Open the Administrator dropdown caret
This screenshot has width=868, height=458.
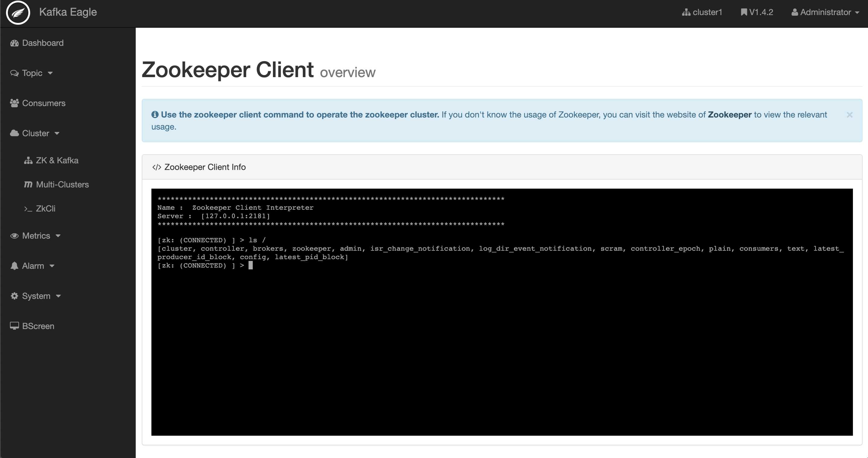tap(857, 13)
